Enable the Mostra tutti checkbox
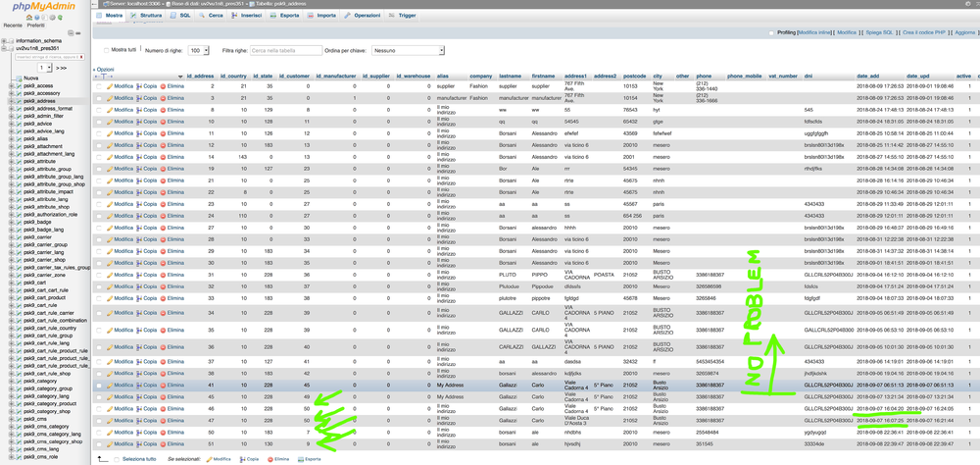 coord(107,50)
